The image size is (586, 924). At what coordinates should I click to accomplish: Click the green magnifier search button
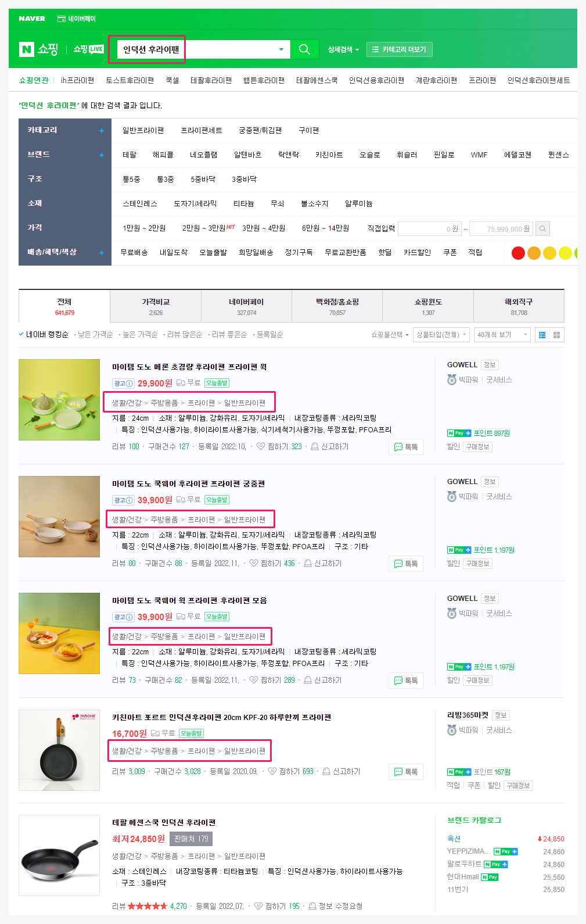point(304,49)
